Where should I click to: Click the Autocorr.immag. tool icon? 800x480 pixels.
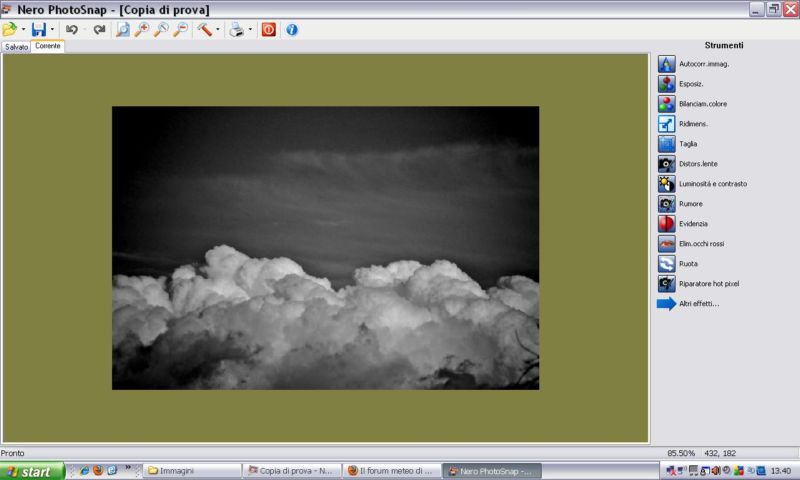[x=667, y=64]
